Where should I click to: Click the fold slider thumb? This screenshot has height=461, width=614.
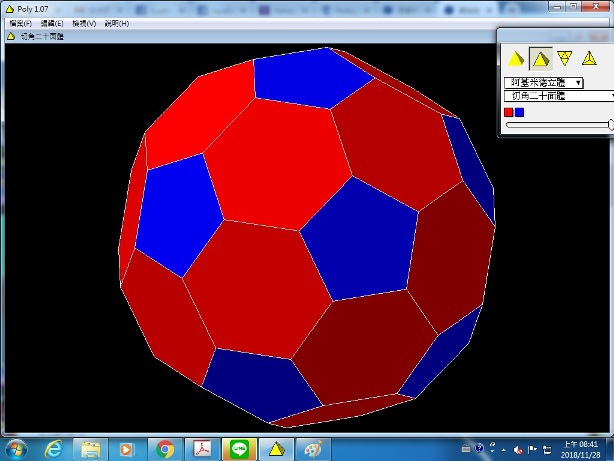click(x=610, y=125)
